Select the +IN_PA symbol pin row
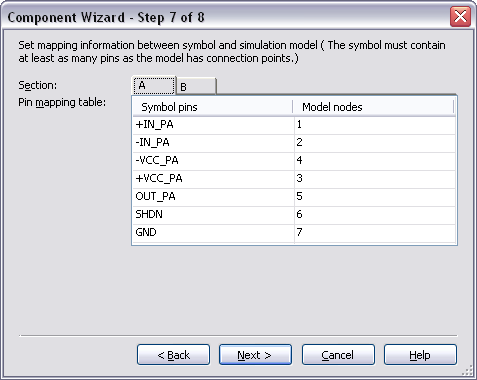This screenshot has height=380, width=477. (x=294, y=125)
